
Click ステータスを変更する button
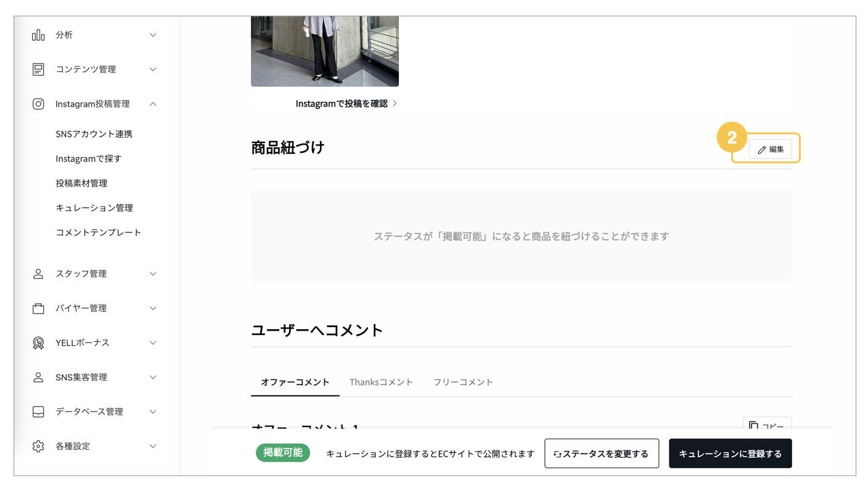click(x=602, y=453)
